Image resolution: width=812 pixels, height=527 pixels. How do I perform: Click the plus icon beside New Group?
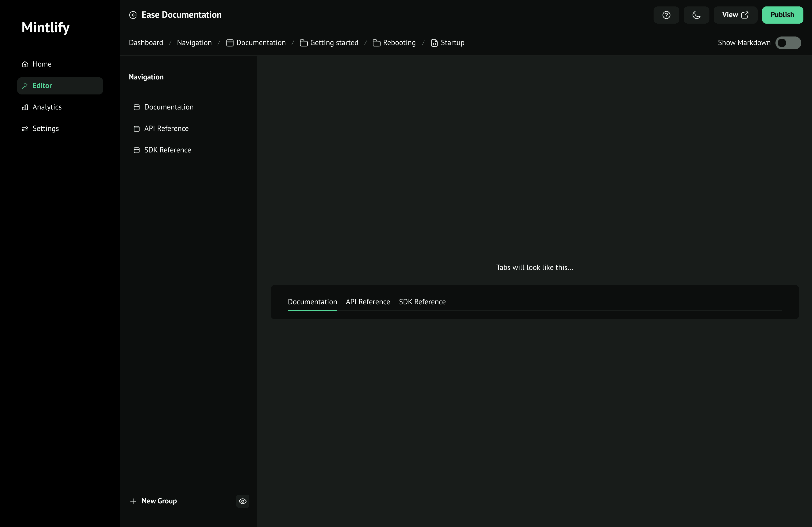pos(133,501)
